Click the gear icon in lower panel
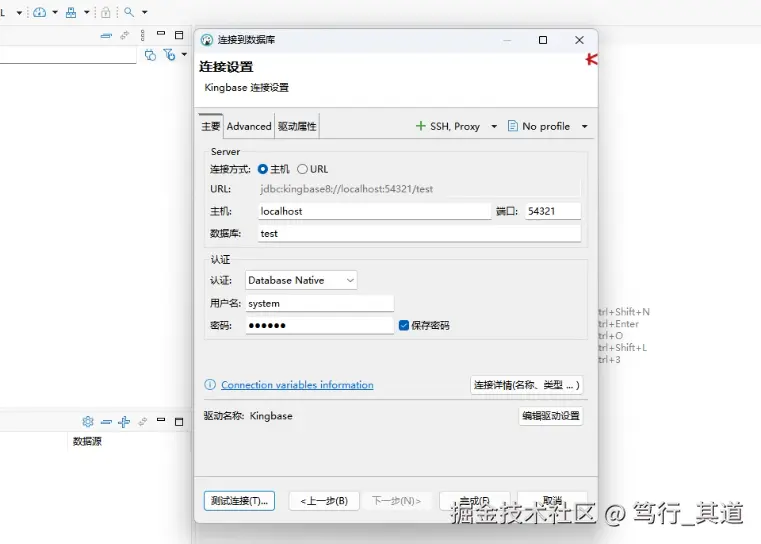The height and width of the screenshot is (544, 761). [88, 421]
